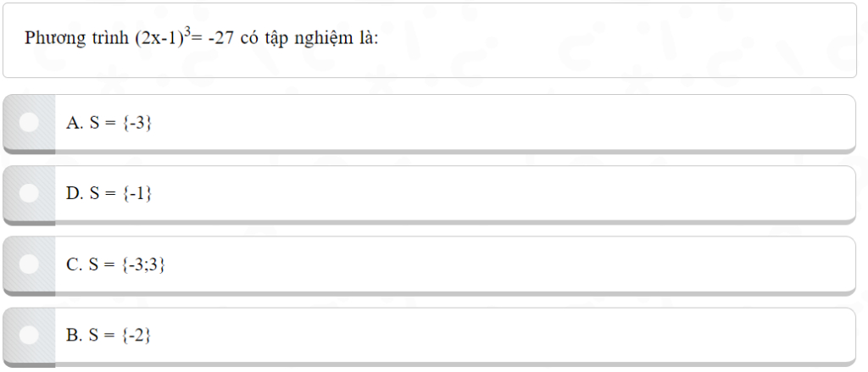The image size is (868, 372).
Task: Click the letter label "B."
Action: tap(75, 336)
